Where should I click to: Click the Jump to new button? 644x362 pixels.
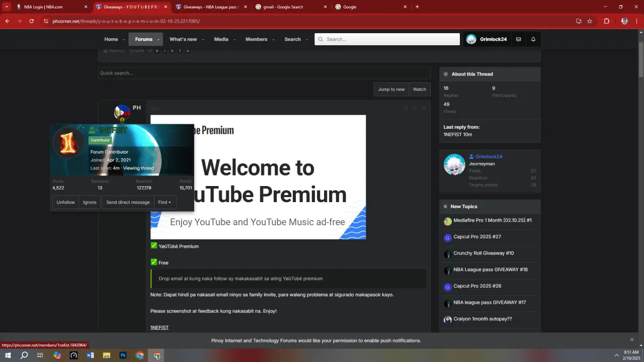pos(391,89)
